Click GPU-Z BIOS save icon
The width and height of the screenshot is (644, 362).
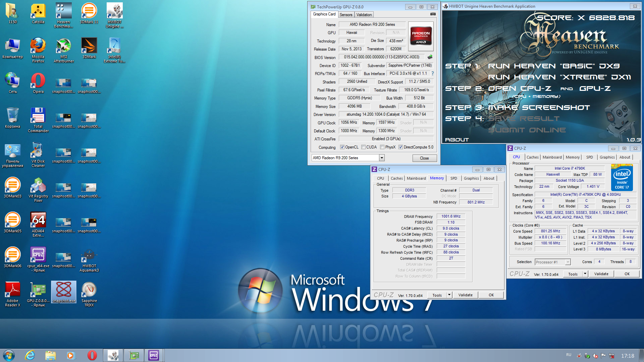point(430,57)
